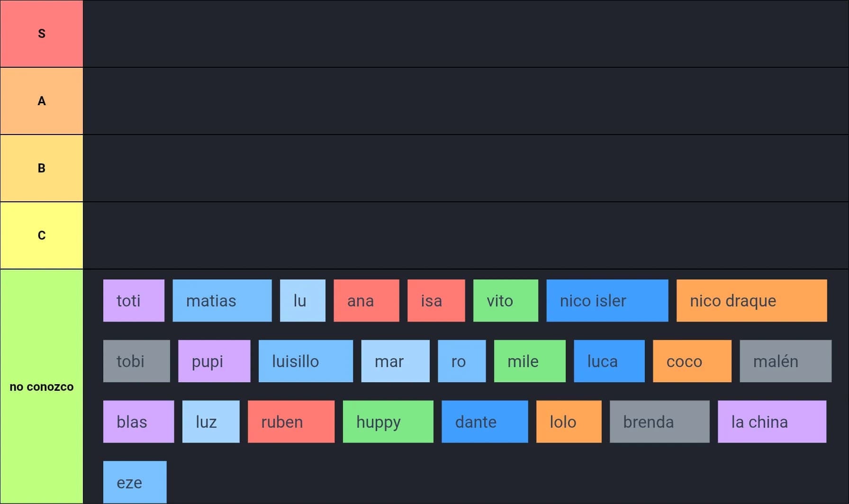The width and height of the screenshot is (849, 504).
Task: Select the huppy tile
Action: pos(388,422)
